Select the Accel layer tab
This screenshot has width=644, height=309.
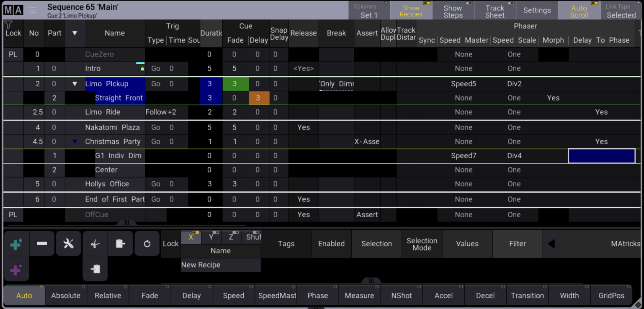(443, 295)
